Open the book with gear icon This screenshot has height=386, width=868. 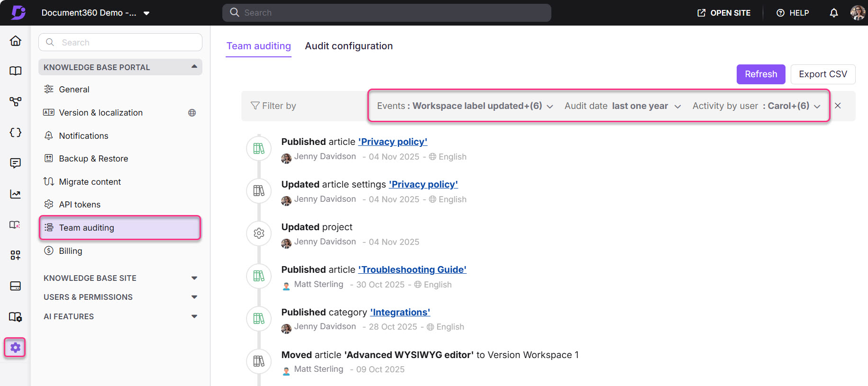point(16,317)
